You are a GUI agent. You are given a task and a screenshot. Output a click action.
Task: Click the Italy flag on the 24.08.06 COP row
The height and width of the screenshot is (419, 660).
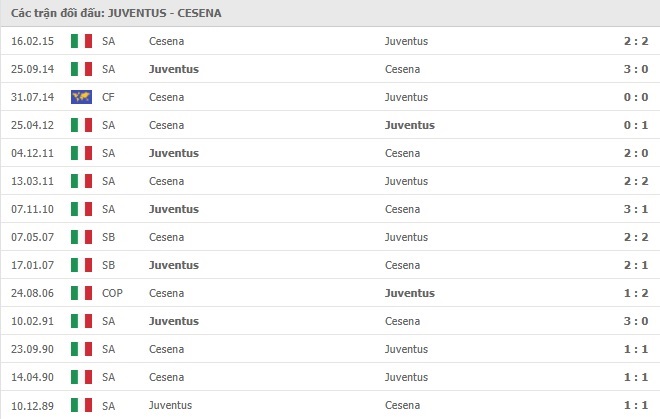tap(81, 293)
